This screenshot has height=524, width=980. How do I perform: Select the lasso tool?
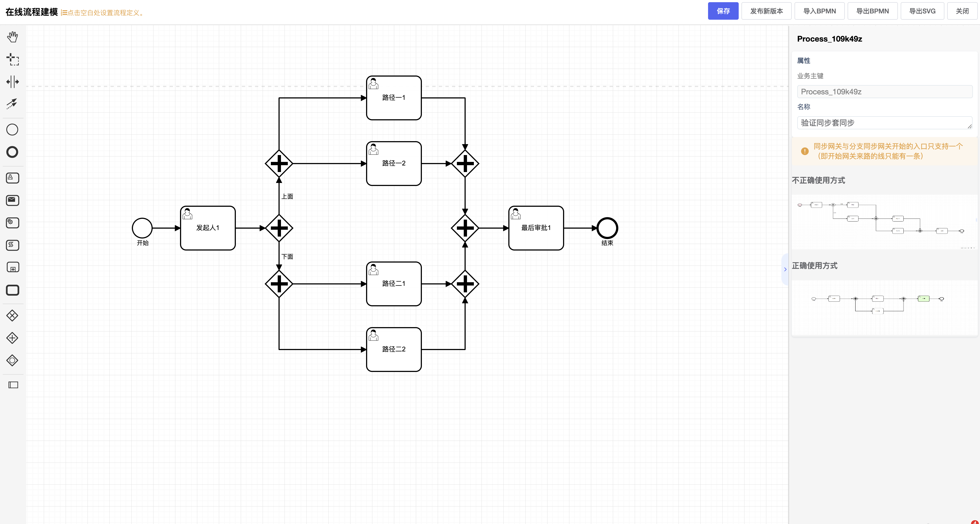coord(13,59)
